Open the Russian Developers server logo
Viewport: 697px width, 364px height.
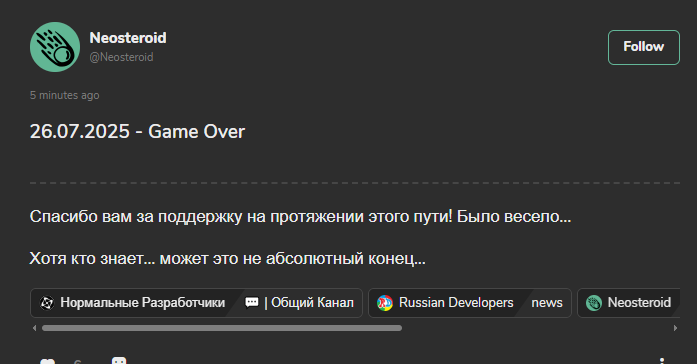pos(385,303)
